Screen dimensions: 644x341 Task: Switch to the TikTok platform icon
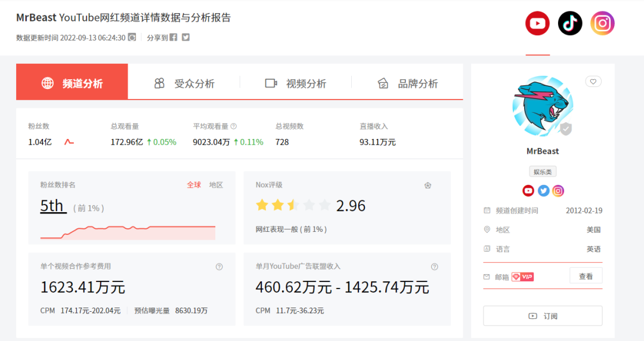[570, 23]
